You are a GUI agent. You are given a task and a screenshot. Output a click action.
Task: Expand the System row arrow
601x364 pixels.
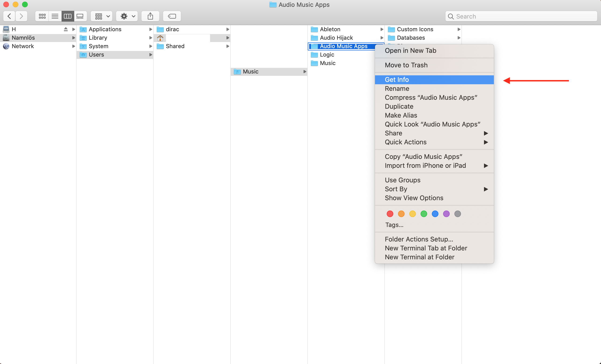151,46
